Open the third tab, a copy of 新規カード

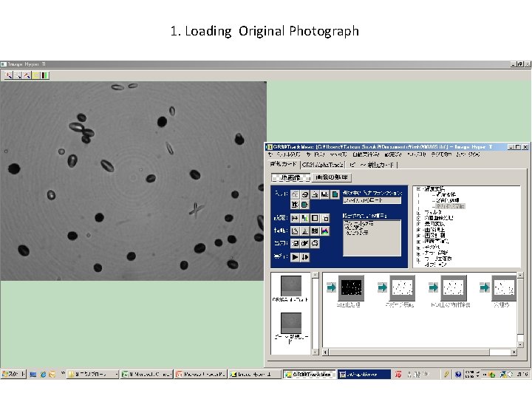pos(372,165)
